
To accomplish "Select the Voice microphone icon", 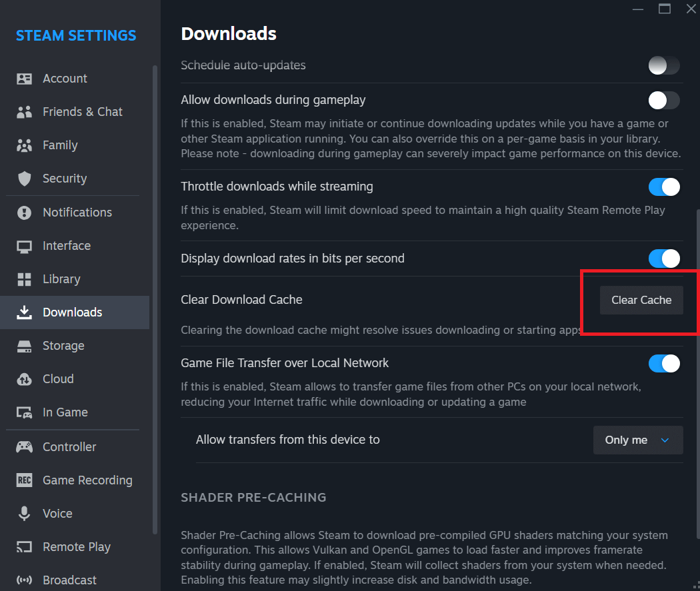I will (x=25, y=513).
